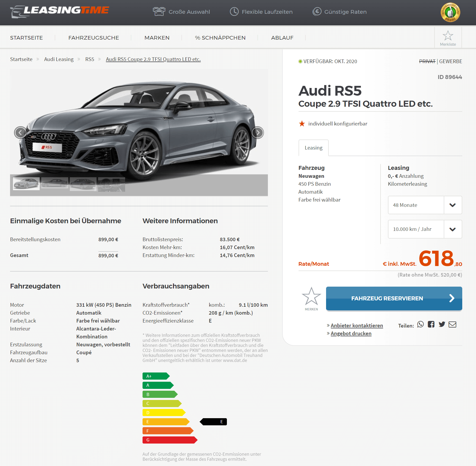Click the Angebot drucken link
The height and width of the screenshot is (466, 476).
click(x=351, y=333)
